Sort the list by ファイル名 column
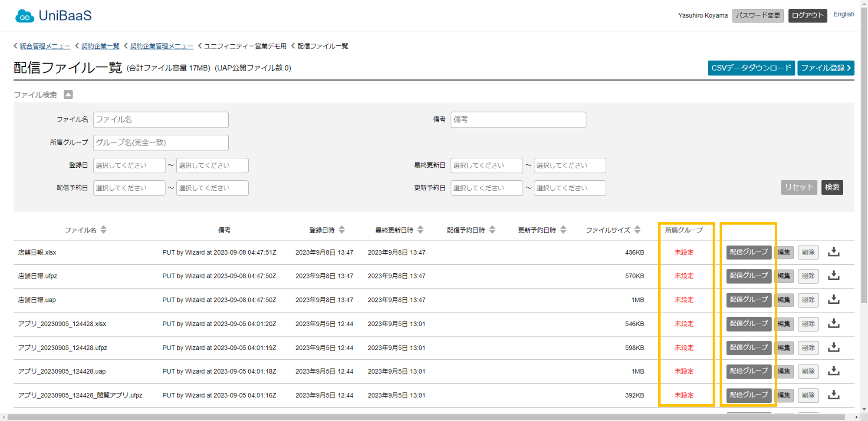 [x=103, y=230]
